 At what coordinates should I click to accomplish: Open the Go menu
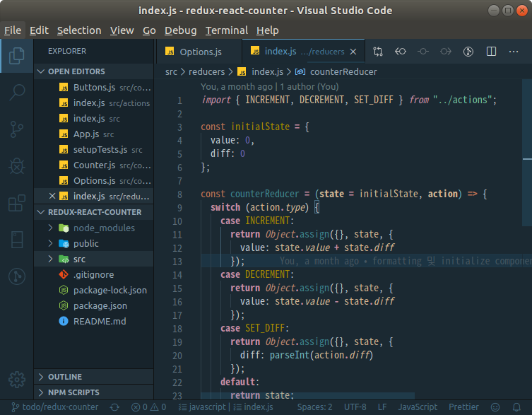(x=149, y=30)
